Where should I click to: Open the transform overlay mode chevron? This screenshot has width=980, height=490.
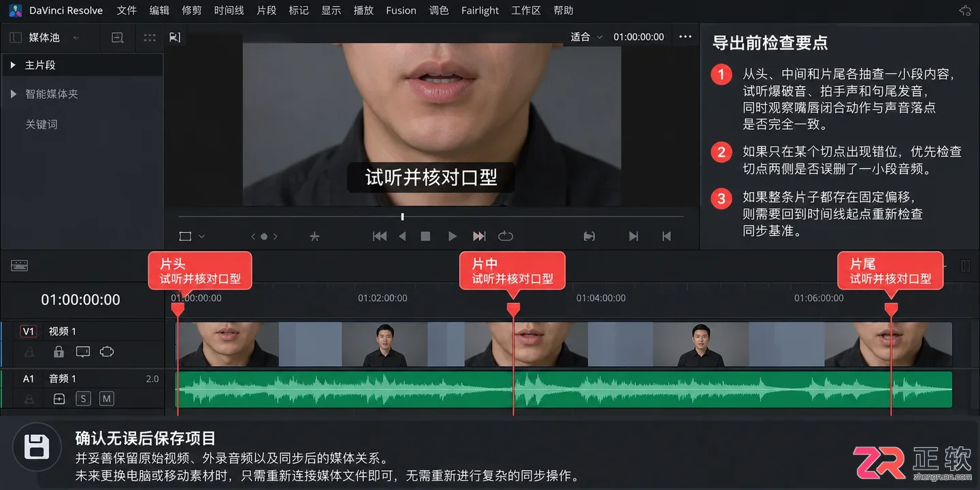point(201,236)
